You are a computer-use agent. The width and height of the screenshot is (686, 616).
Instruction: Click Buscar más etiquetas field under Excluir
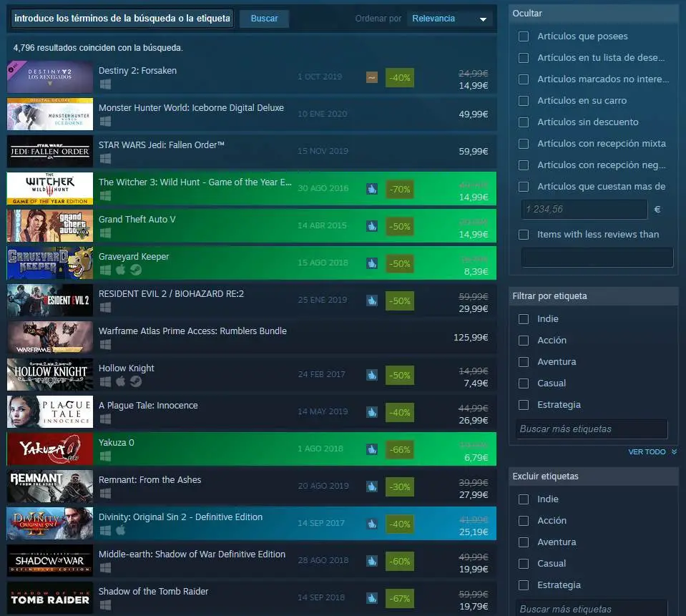pyautogui.click(x=592, y=609)
